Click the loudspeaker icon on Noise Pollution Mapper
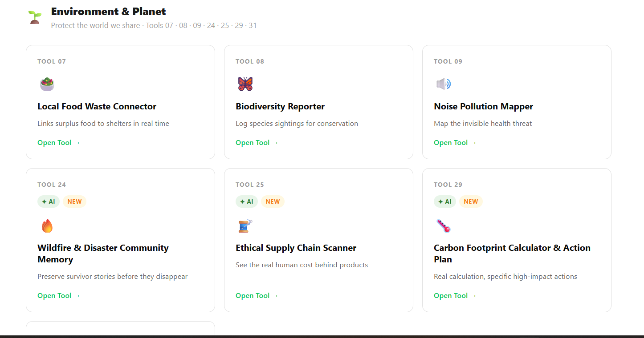Viewport: 644px width, 338px height. click(x=443, y=84)
